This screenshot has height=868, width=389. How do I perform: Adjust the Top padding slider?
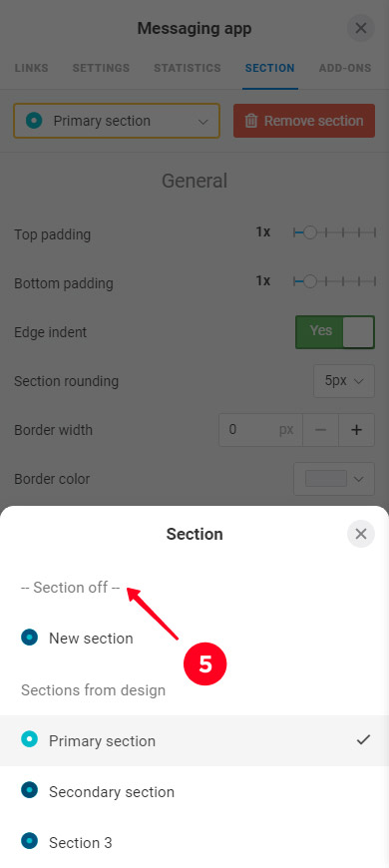tap(335, 233)
